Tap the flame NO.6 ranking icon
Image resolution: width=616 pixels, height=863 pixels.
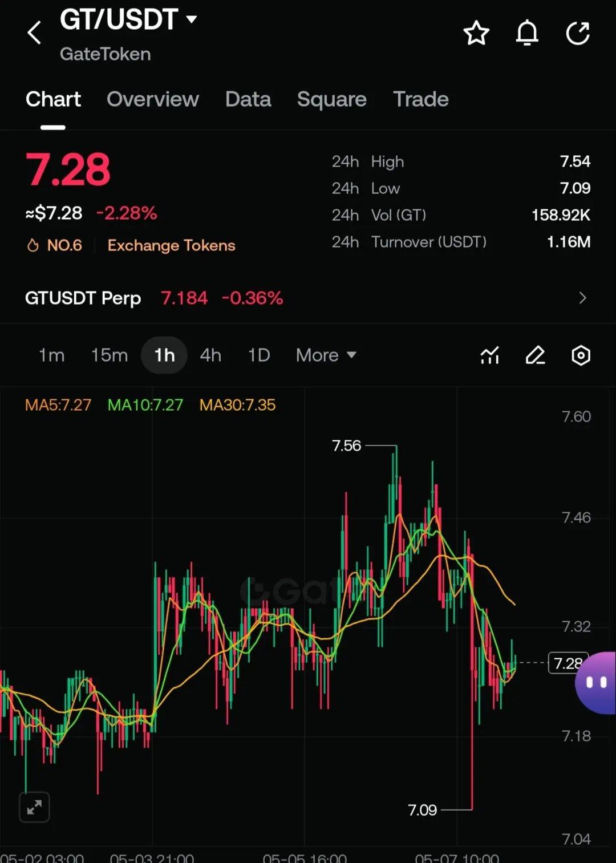(x=33, y=245)
